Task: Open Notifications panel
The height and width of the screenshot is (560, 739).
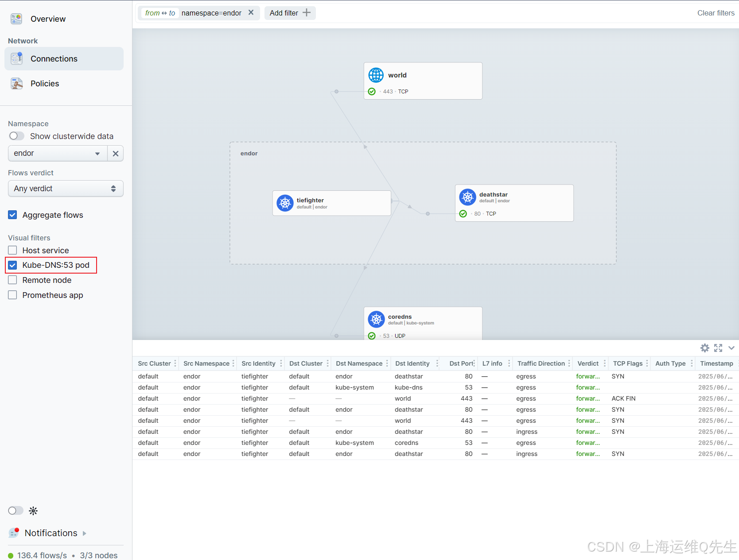Action: click(51, 533)
